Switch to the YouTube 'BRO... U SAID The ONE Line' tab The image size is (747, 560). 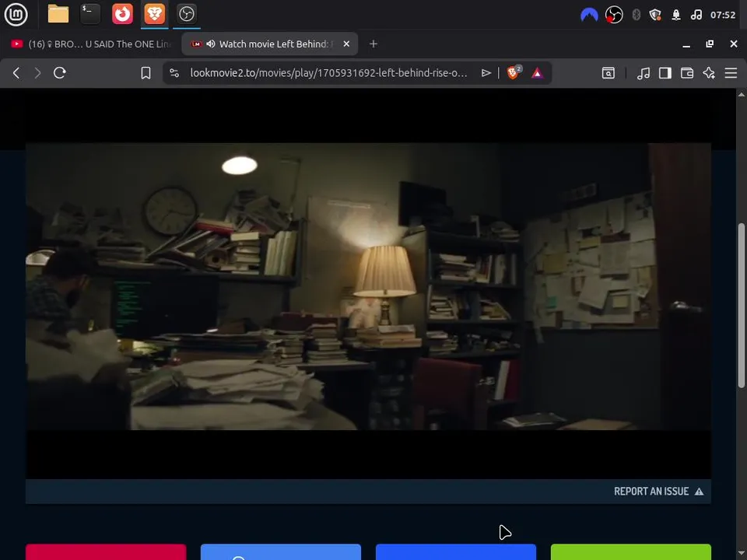(x=90, y=44)
